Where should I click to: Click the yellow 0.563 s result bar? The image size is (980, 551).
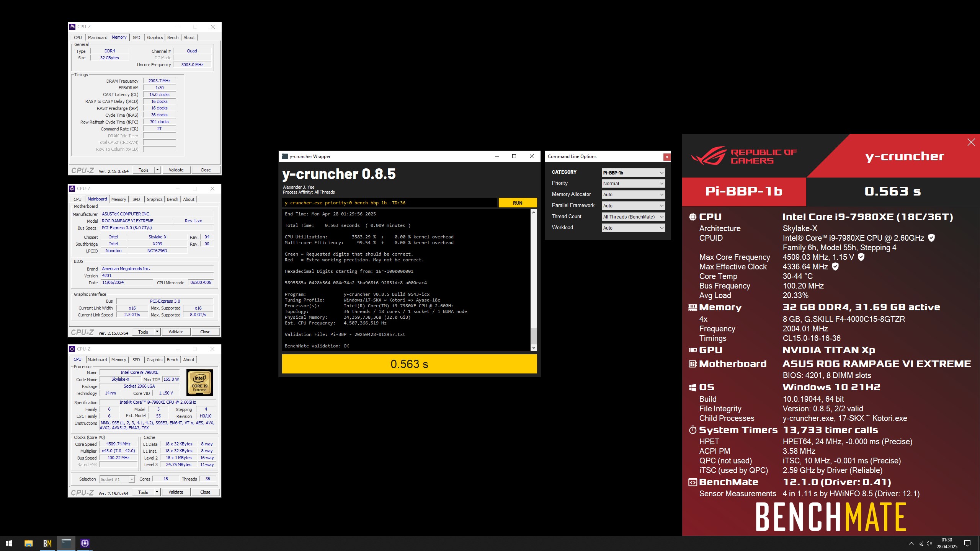tap(409, 364)
